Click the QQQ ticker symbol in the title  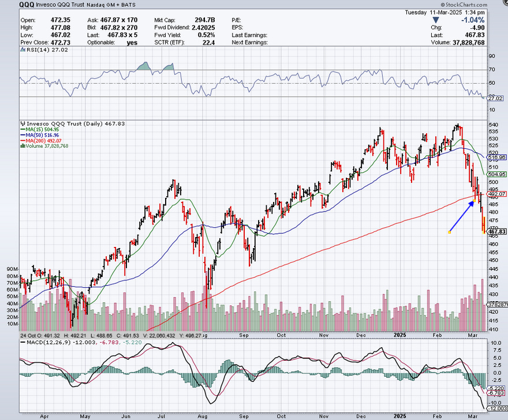point(26,5)
